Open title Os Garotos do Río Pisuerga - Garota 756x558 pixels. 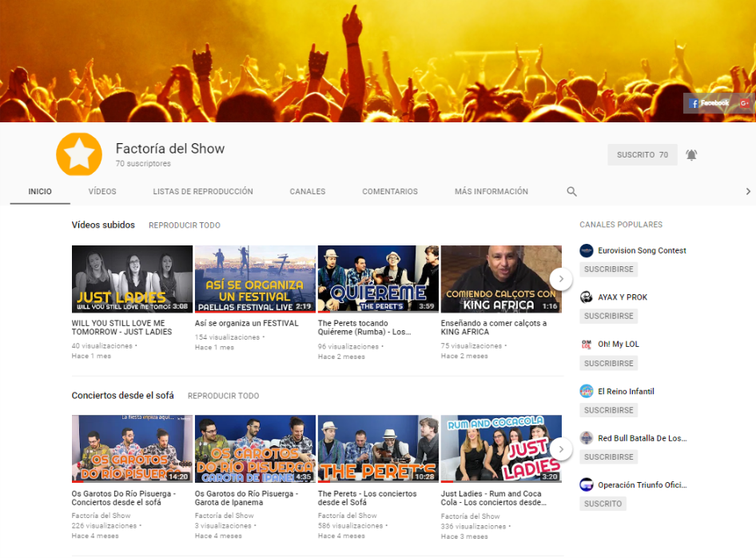[x=246, y=498]
